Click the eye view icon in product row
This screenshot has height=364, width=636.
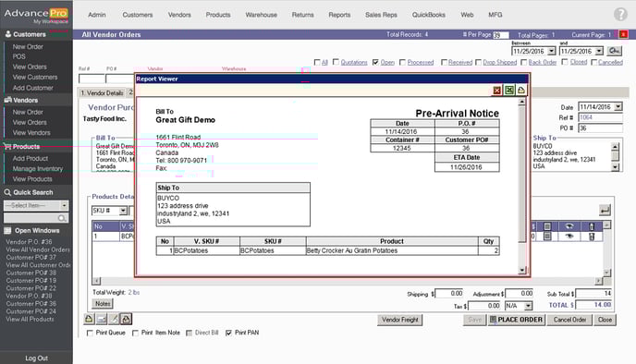[569, 237]
